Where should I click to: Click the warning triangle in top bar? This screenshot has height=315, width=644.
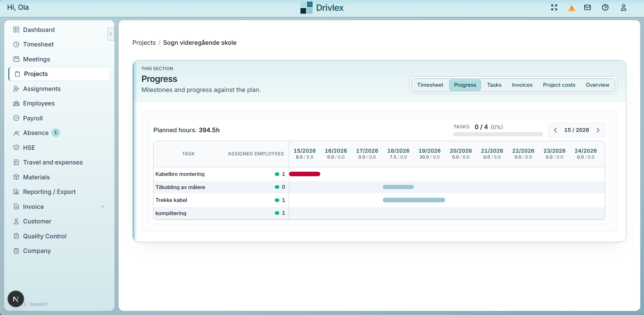tap(571, 7)
